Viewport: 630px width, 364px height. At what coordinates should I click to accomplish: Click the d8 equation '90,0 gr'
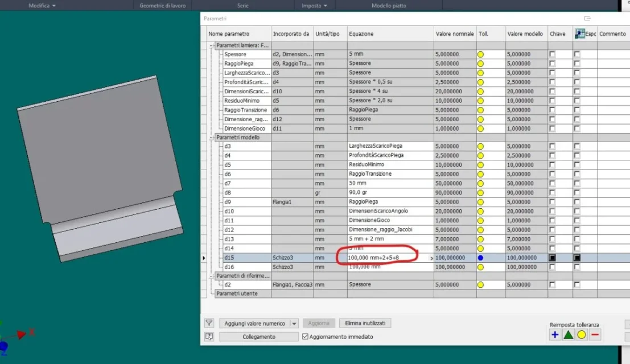pyautogui.click(x=358, y=192)
